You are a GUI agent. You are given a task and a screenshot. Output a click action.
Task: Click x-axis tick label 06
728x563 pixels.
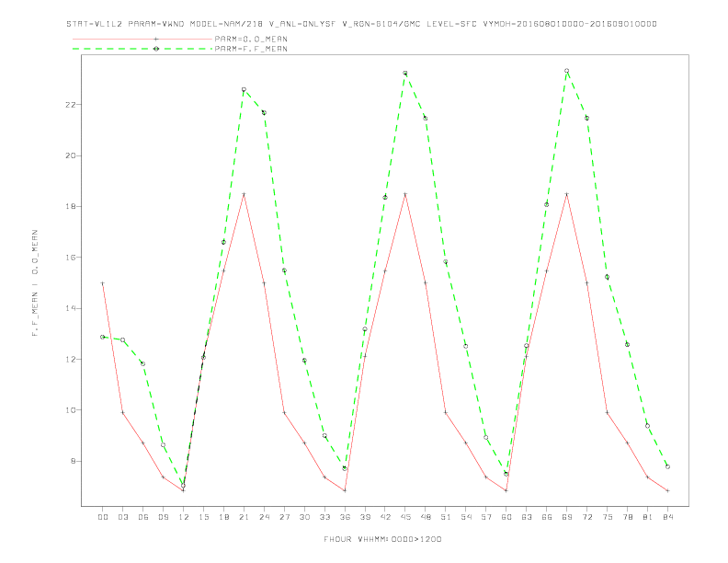pyautogui.click(x=143, y=517)
